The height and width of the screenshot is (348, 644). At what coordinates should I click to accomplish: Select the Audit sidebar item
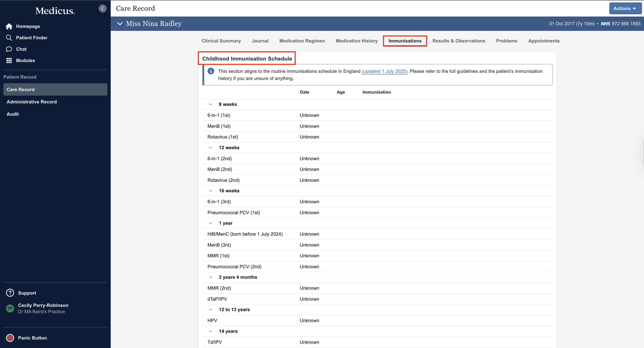13,114
